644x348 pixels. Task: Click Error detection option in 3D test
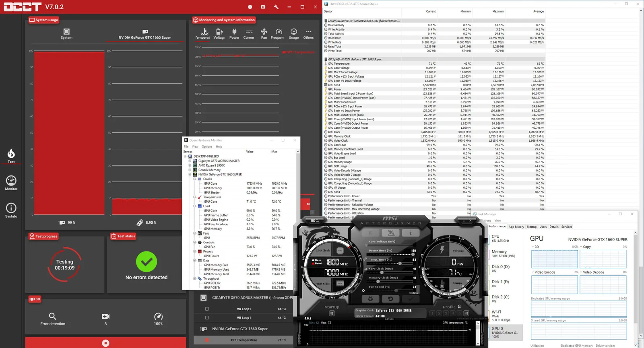[53, 319]
